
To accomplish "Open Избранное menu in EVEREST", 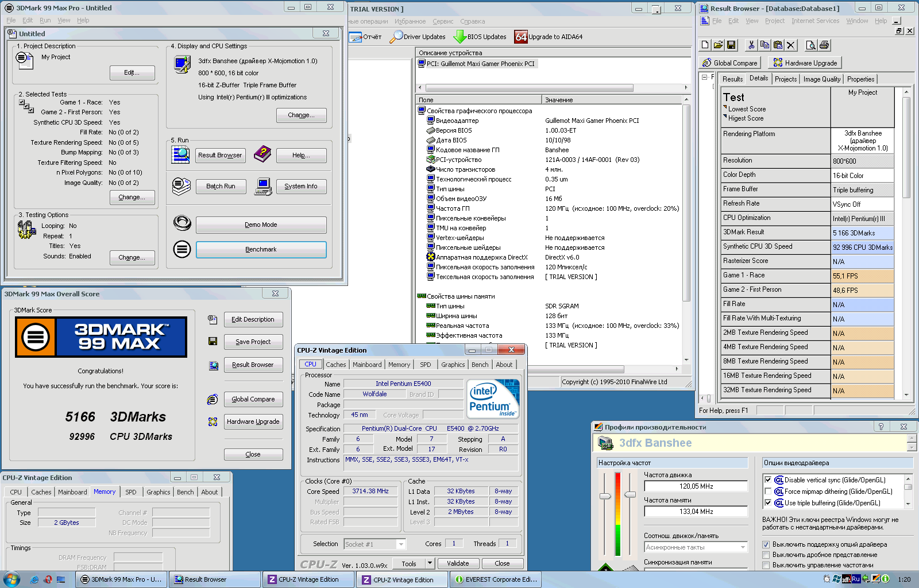I will [410, 21].
